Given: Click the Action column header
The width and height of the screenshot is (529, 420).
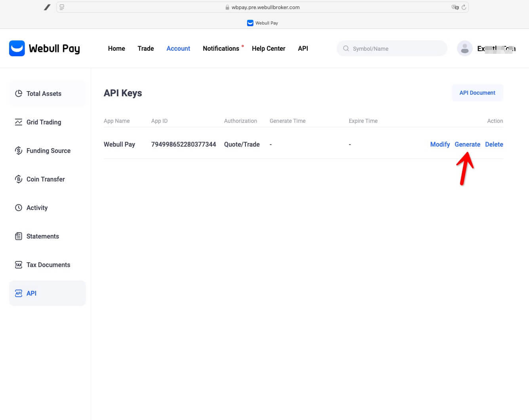Looking at the screenshot, I should (495, 121).
